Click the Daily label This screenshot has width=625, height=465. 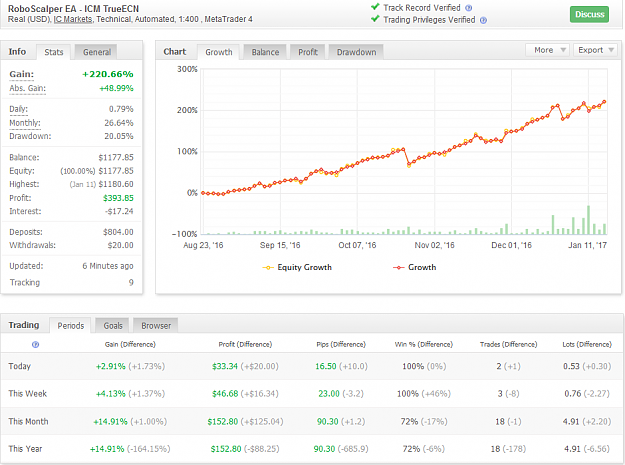coord(18,109)
